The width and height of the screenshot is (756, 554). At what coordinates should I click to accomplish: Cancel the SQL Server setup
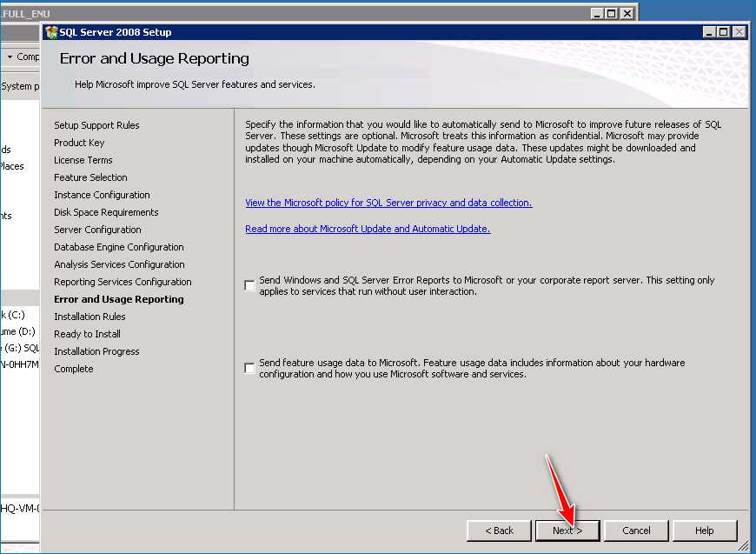click(x=636, y=531)
